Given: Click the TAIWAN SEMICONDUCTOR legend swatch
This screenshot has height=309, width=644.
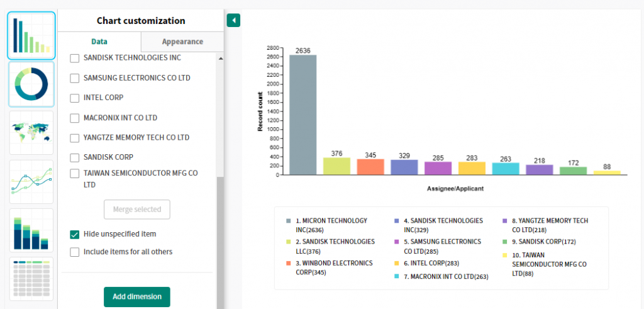Looking at the screenshot, I should tap(505, 256).
